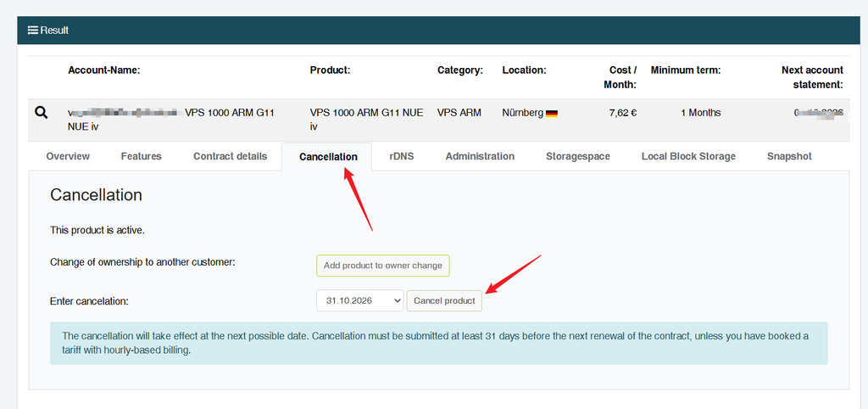Click the 'Enter cancelation:' label
868x409 pixels.
89,301
